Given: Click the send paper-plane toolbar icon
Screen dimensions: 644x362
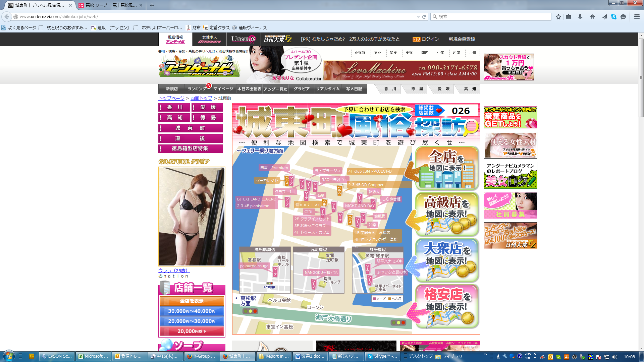Looking at the screenshot, I should [x=604, y=17].
